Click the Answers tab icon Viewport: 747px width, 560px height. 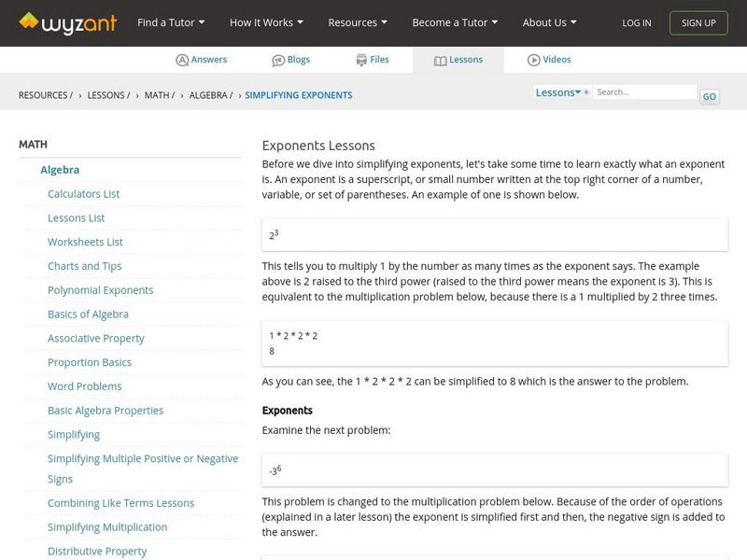(x=182, y=60)
